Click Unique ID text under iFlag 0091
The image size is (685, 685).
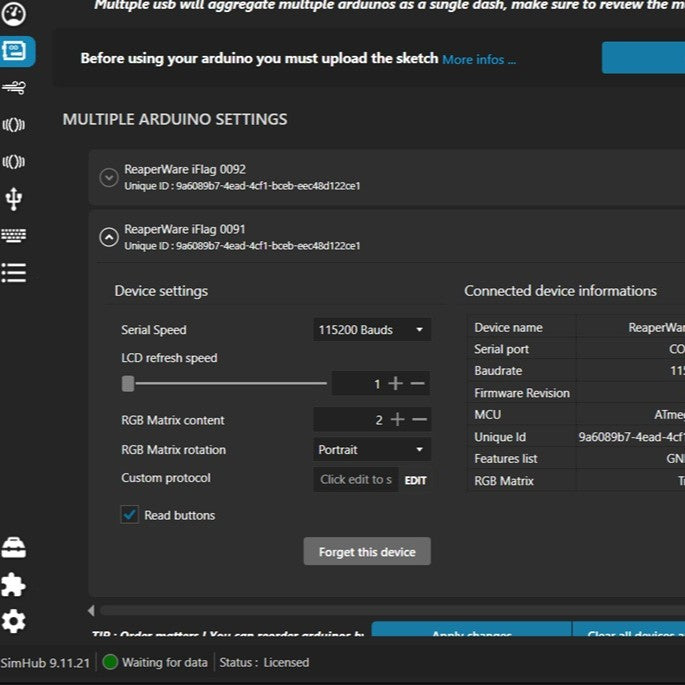point(242,246)
